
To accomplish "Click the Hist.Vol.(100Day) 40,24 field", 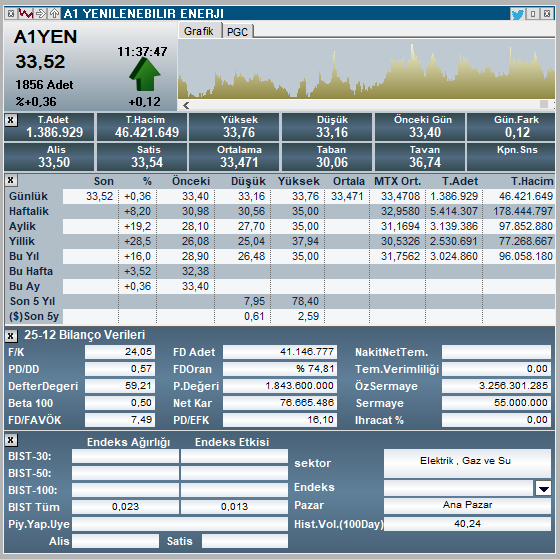I will [467, 524].
